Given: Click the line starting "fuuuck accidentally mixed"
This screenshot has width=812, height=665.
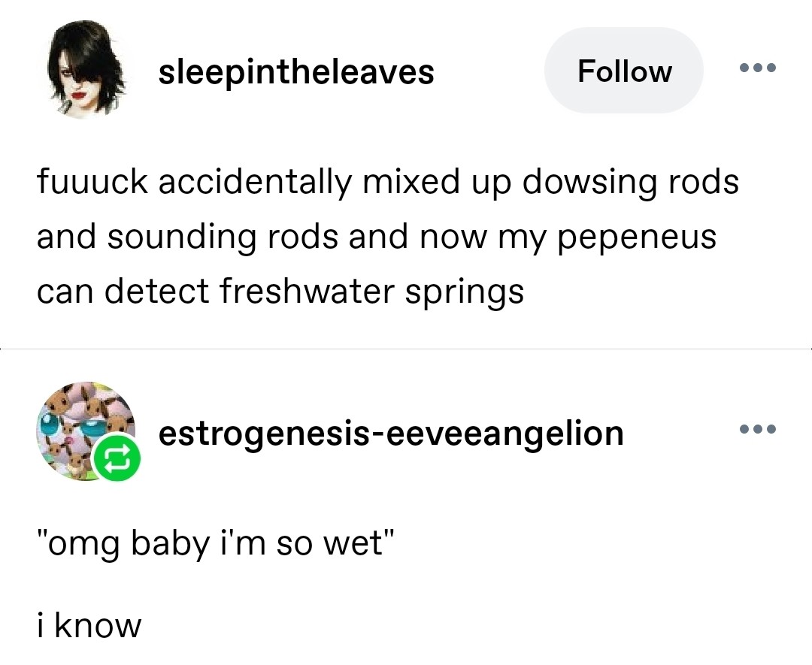Looking at the screenshot, I should click(x=387, y=183).
